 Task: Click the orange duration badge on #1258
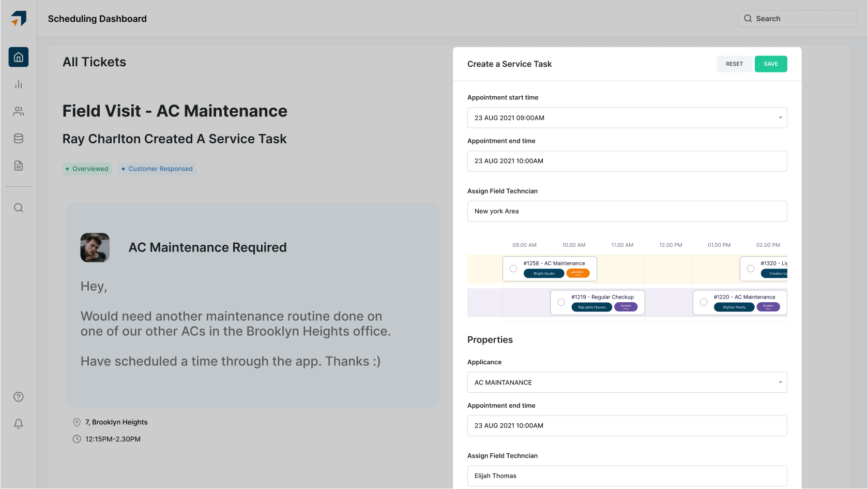577,273
